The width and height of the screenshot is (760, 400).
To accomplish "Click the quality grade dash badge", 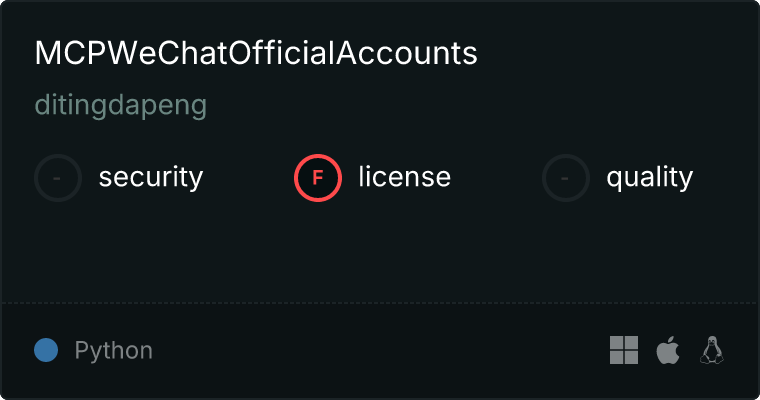I will tap(566, 178).
